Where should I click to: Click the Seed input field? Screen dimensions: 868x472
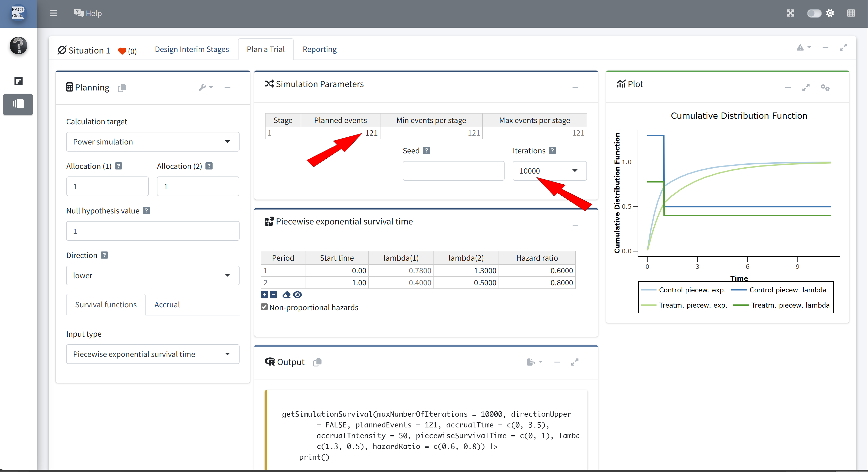pyautogui.click(x=453, y=171)
